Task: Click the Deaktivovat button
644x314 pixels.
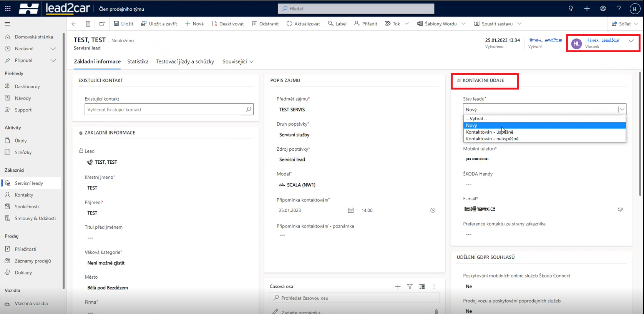Action: tap(227, 24)
